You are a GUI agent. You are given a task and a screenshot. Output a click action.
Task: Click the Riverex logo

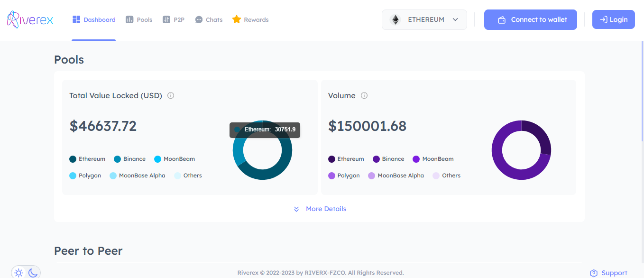[x=30, y=19]
